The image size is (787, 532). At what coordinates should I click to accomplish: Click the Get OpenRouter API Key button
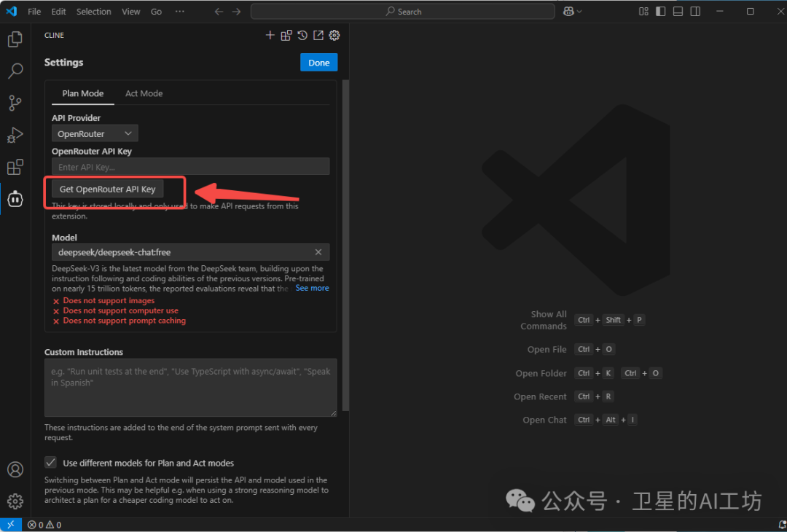coord(108,189)
